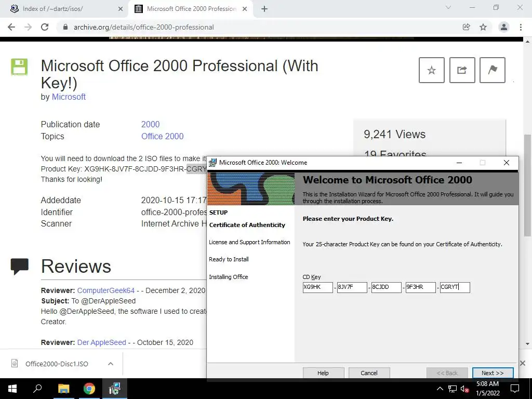Close the Index of /~dartz/isos/ tab

[x=121, y=9]
